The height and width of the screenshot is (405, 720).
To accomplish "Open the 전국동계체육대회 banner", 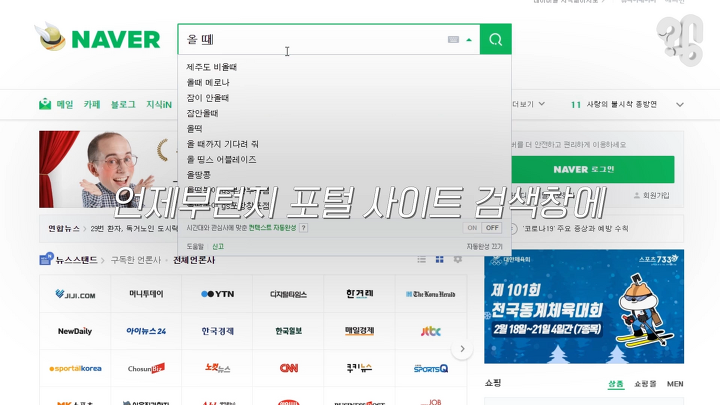I will (x=584, y=307).
